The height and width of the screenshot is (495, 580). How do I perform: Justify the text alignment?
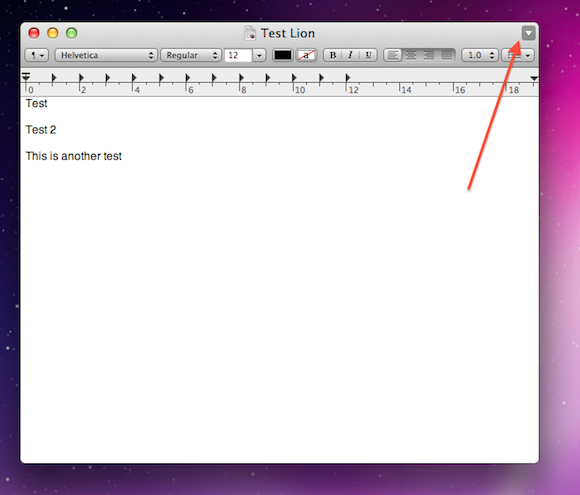point(446,55)
